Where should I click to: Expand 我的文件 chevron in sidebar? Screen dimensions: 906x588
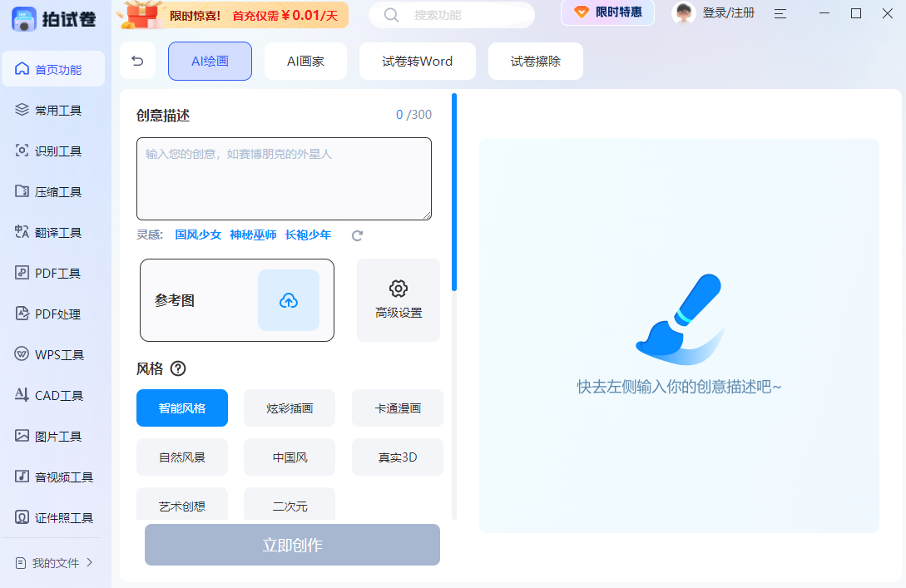(x=90, y=562)
